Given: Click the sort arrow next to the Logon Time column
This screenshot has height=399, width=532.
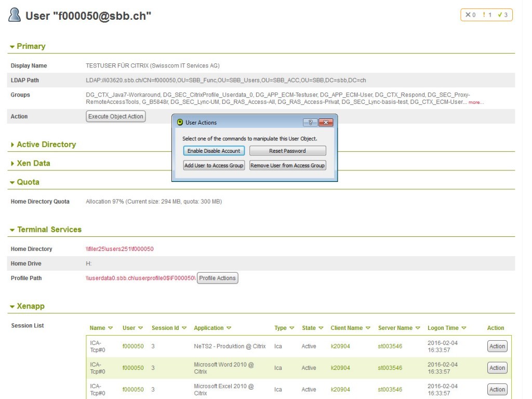Looking at the screenshot, I should pos(463,328).
